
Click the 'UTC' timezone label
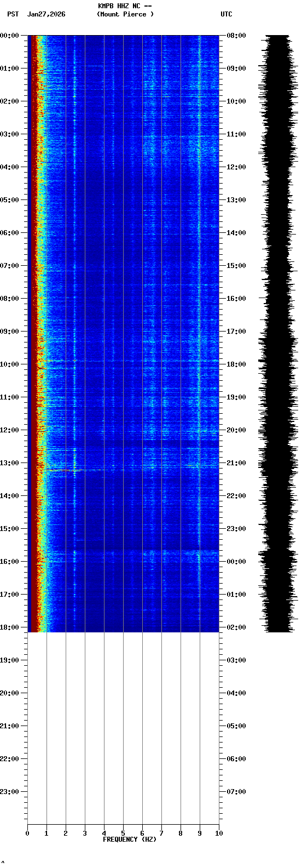click(226, 14)
